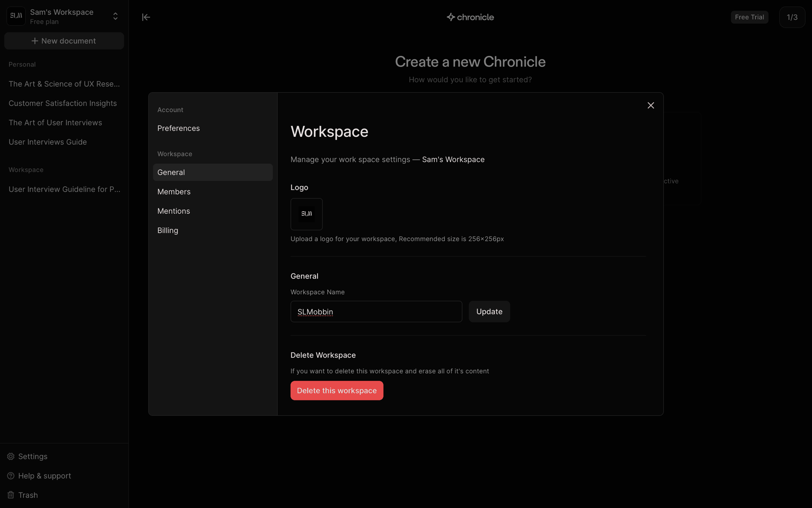Click the Personal section label
The image size is (812, 508).
(22, 64)
